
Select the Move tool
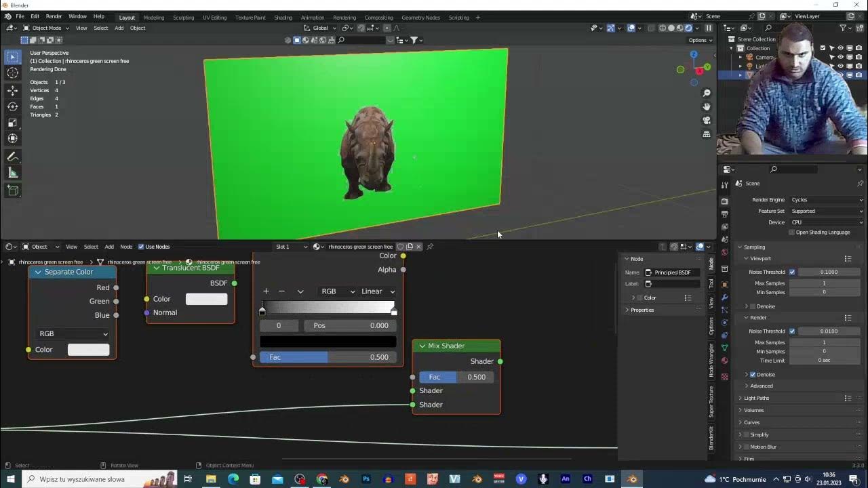[x=12, y=90]
